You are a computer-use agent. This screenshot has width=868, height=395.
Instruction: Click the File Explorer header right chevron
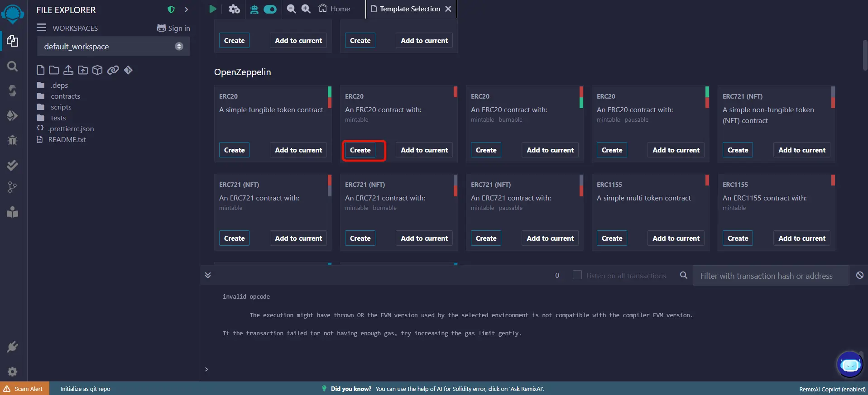[186, 10]
